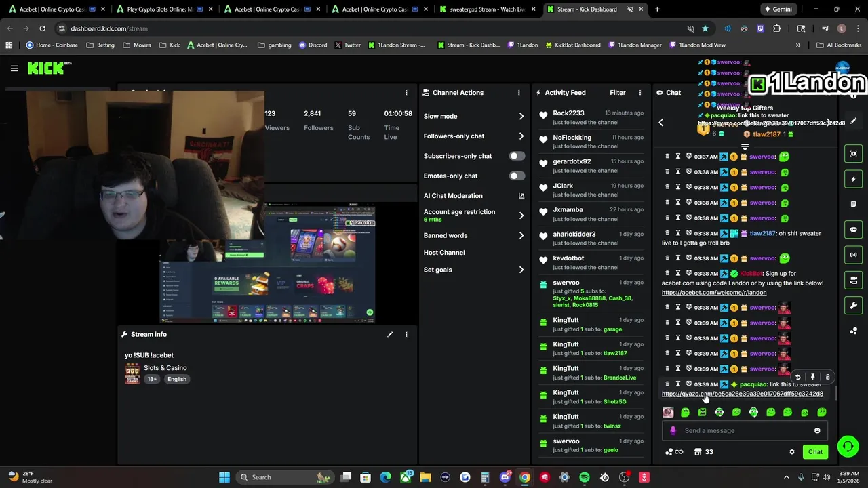The width and height of the screenshot is (868, 488).
Task: Click the document notes sidebar icon
Action: [853, 204]
